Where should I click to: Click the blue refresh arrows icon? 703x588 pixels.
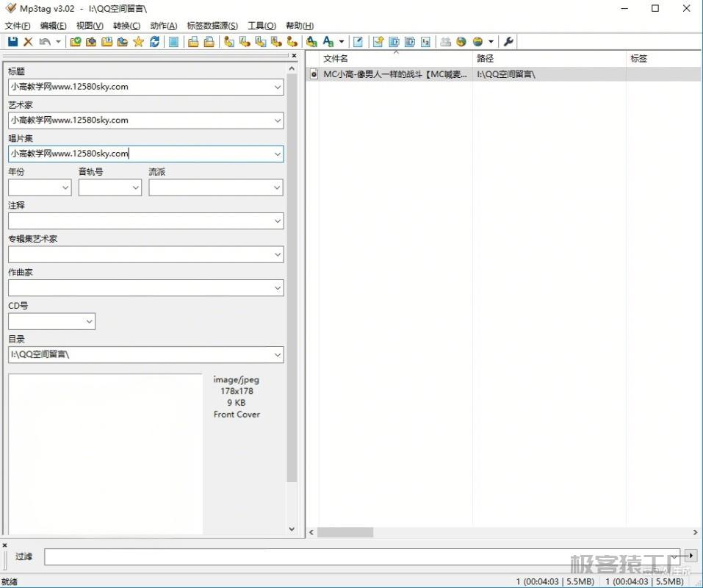point(154,42)
